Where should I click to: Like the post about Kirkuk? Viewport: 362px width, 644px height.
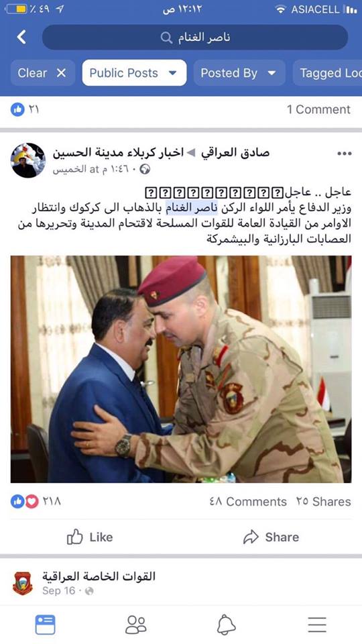coord(90,537)
